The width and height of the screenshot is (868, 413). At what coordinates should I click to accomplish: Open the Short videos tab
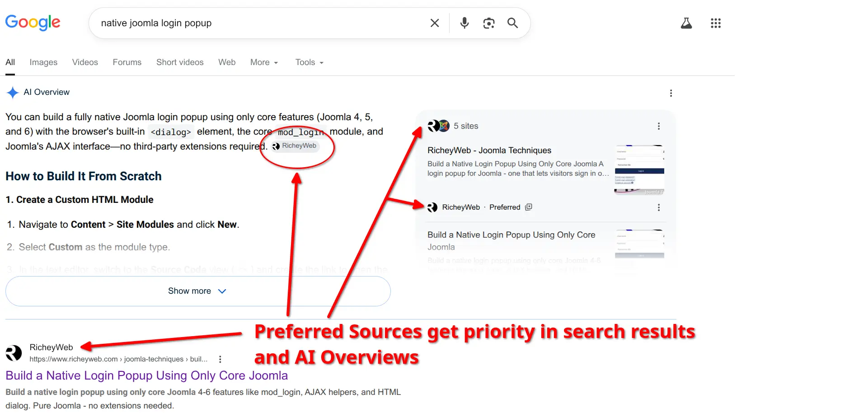(180, 62)
